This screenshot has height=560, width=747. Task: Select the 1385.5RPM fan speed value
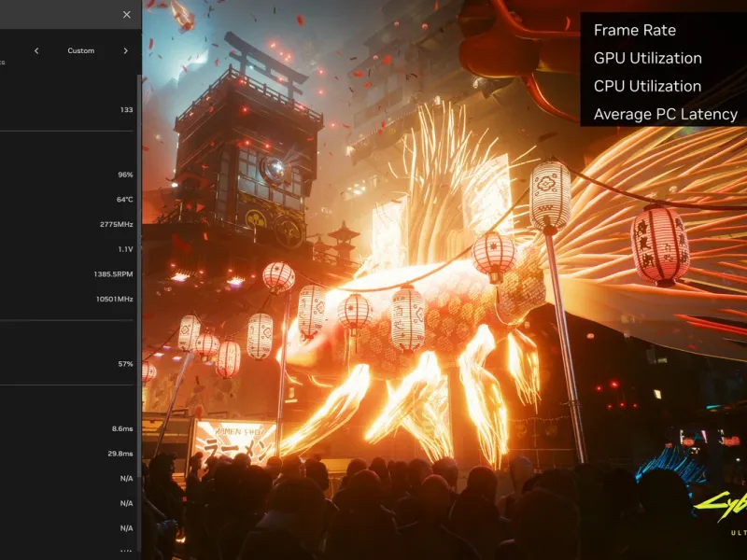coord(113,274)
